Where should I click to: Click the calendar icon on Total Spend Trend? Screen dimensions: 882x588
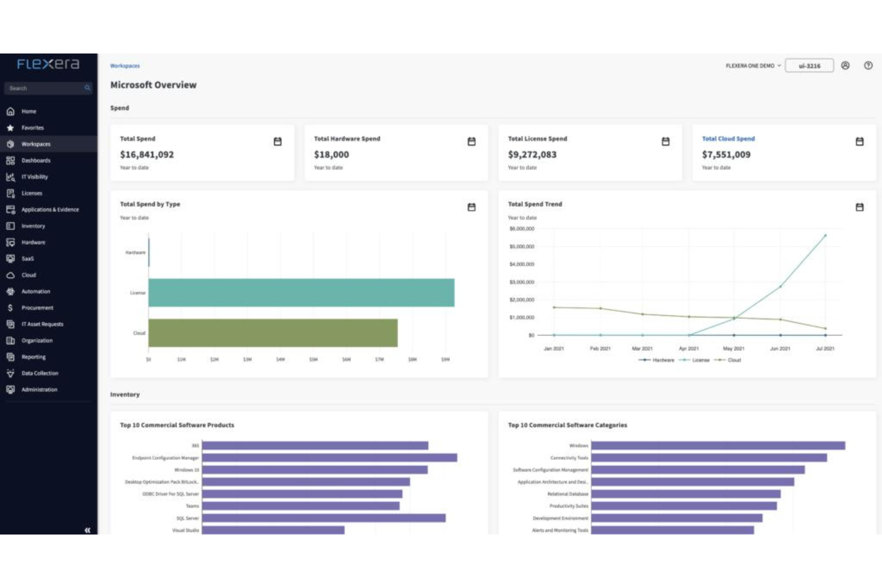(x=859, y=207)
